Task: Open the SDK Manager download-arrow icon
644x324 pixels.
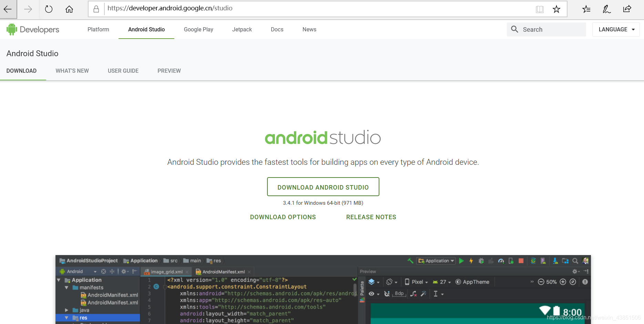Action: click(x=555, y=261)
